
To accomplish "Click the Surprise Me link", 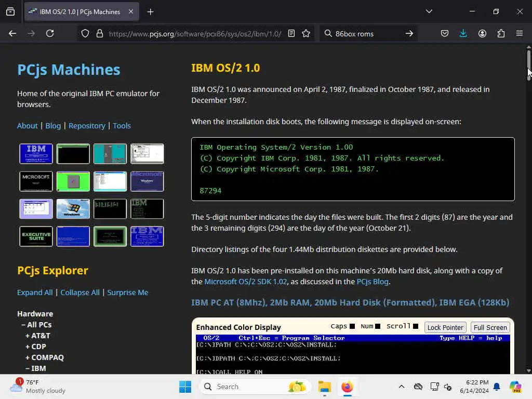I will pos(128,292).
